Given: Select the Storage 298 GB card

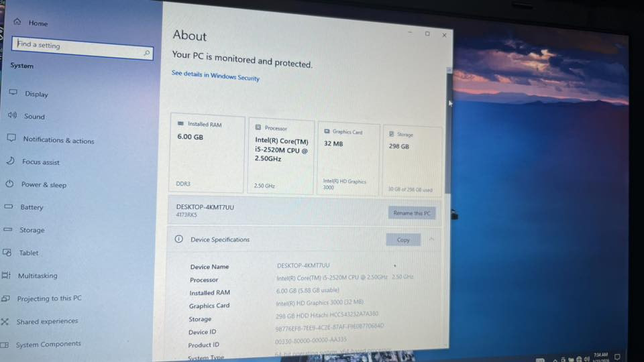Looking at the screenshot, I should tap(413, 161).
